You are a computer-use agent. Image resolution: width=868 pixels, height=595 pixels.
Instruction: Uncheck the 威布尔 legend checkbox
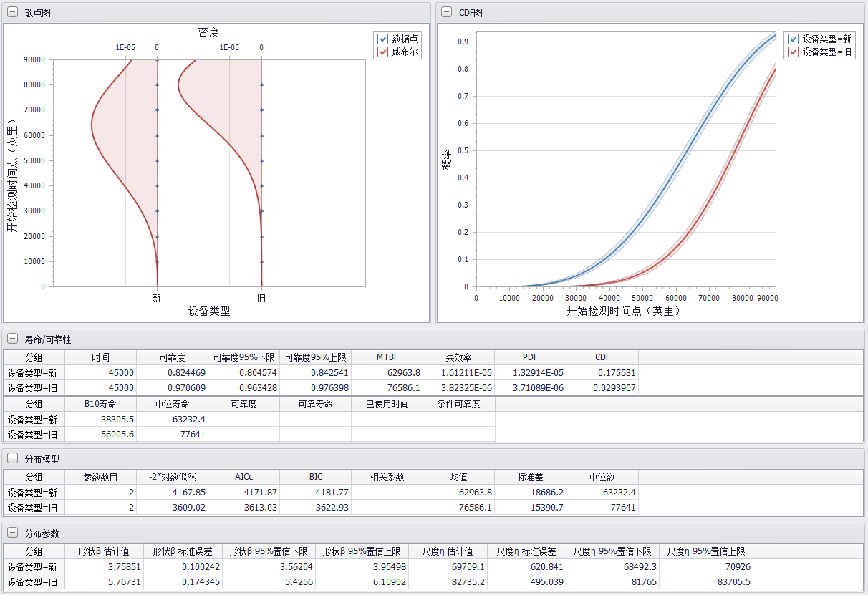pyautogui.click(x=383, y=52)
